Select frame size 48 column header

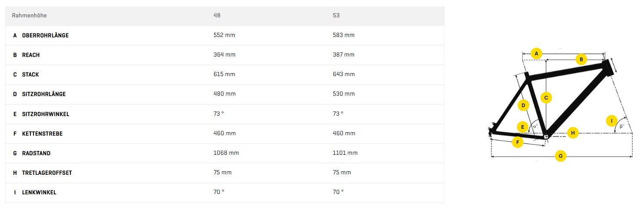tap(217, 16)
